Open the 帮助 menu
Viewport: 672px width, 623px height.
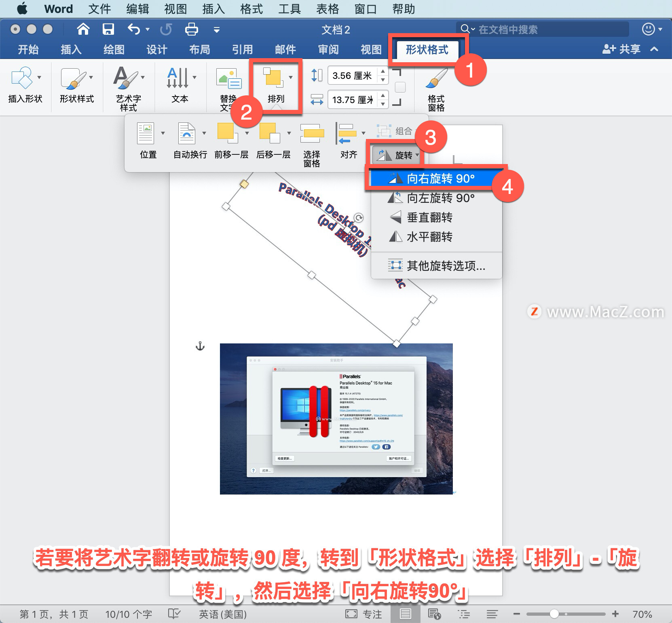(x=404, y=8)
